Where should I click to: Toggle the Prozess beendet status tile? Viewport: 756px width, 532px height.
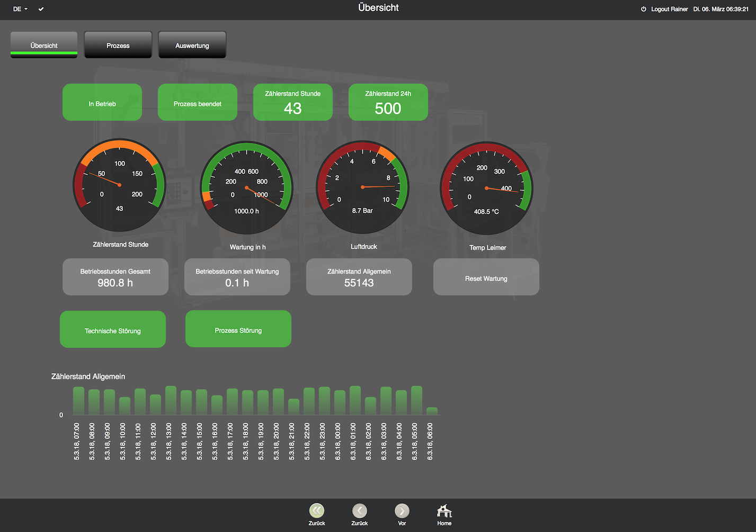(198, 103)
